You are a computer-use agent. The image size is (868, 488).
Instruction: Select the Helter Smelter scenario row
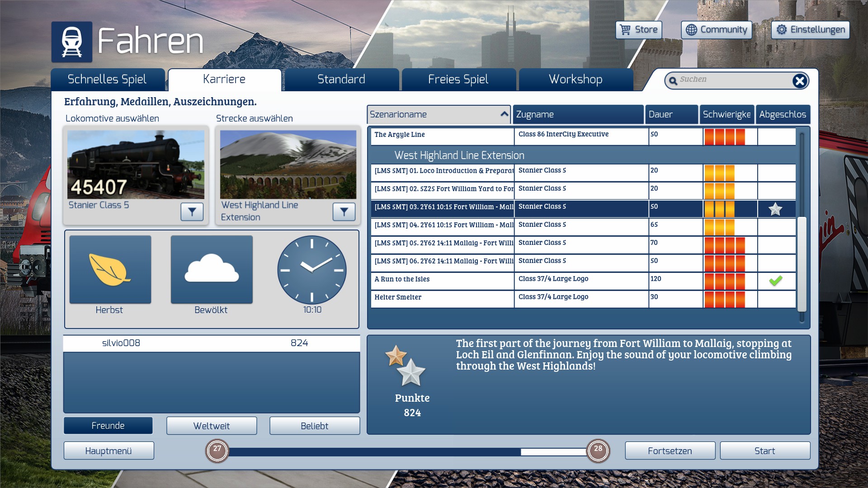click(x=442, y=297)
